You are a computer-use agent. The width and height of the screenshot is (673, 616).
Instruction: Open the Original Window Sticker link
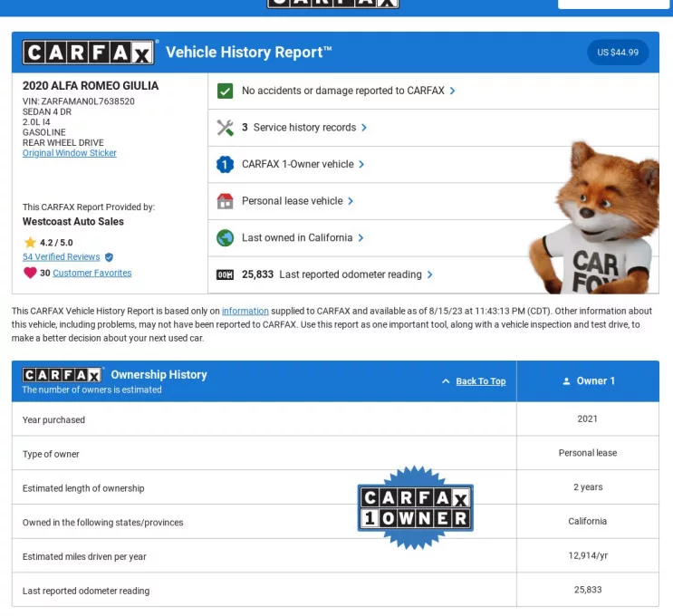[x=70, y=153]
